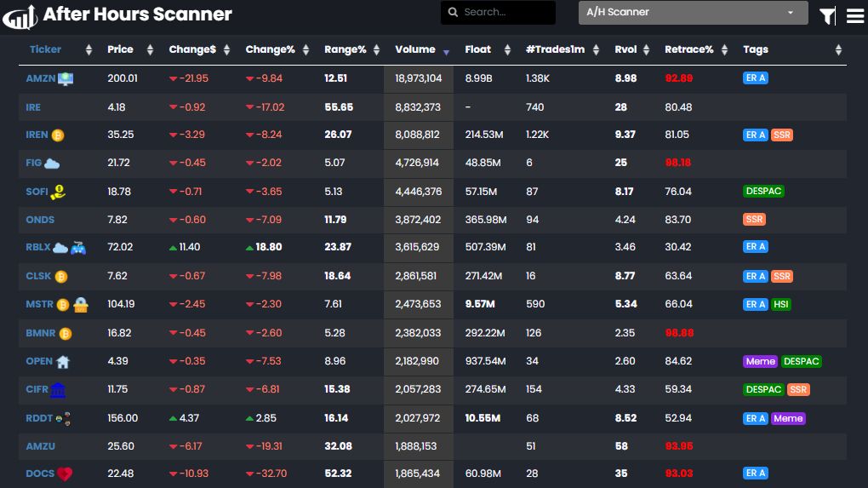Viewport: 868px width, 488px height.
Task: Click the SSR tag in CLSK row
Action: pyautogui.click(x=782, y=276)
